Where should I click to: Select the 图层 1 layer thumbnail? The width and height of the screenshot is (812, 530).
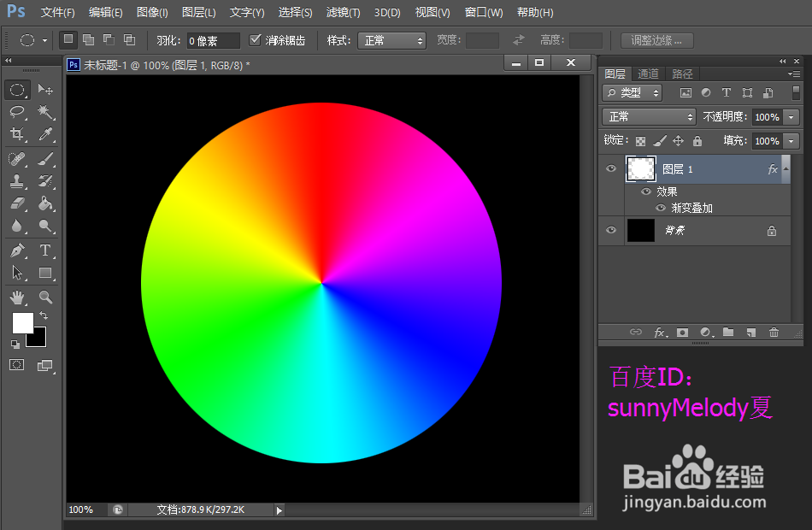point(640,169)
